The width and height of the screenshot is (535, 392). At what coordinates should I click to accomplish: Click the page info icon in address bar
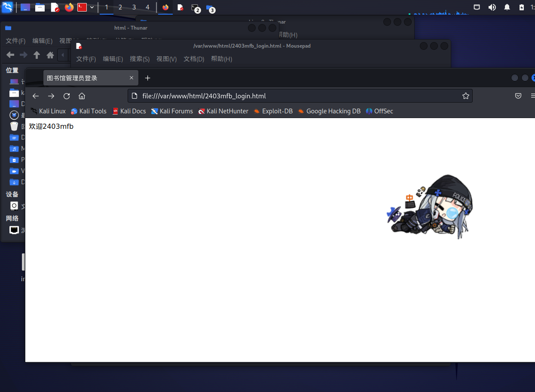click(x=135, y=96)
